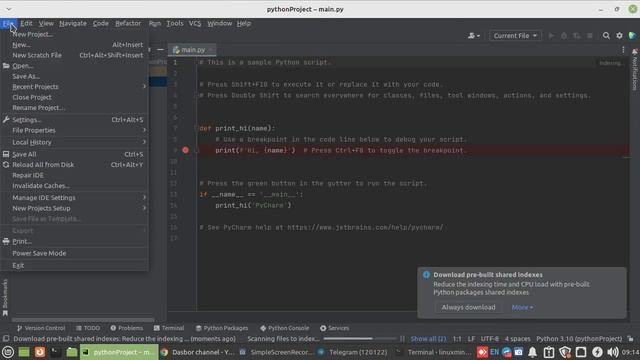Viewport: 640px width, 360px height.
Task: Click Show all (2) background tasks link
Action: [428, 339]
